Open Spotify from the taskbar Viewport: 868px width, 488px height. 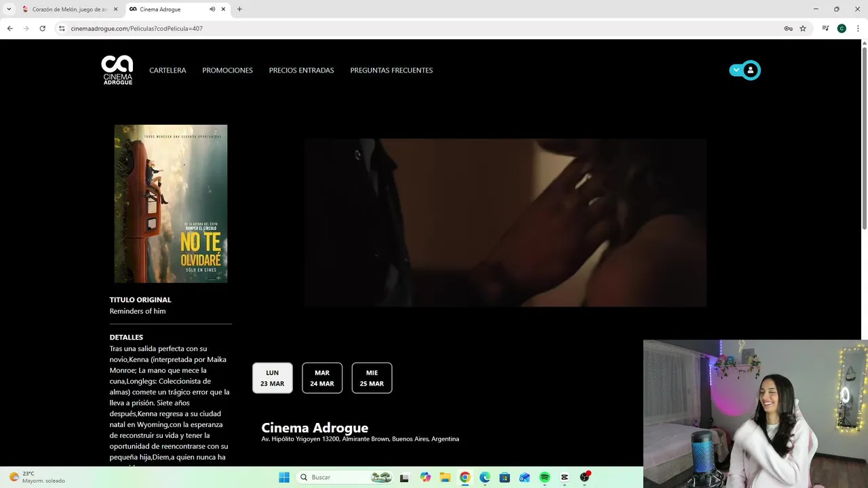click(545, 477)
